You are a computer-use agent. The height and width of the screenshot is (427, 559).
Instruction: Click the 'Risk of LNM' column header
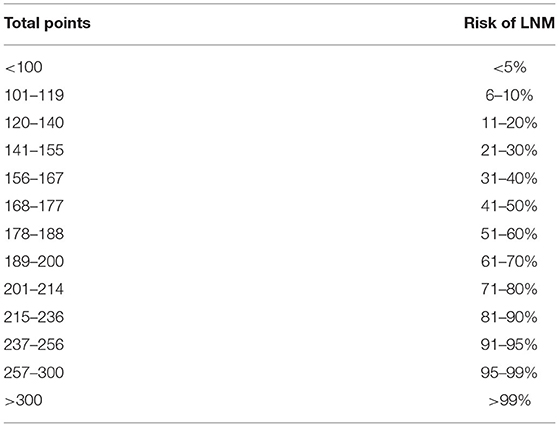[x=509, y=23]
